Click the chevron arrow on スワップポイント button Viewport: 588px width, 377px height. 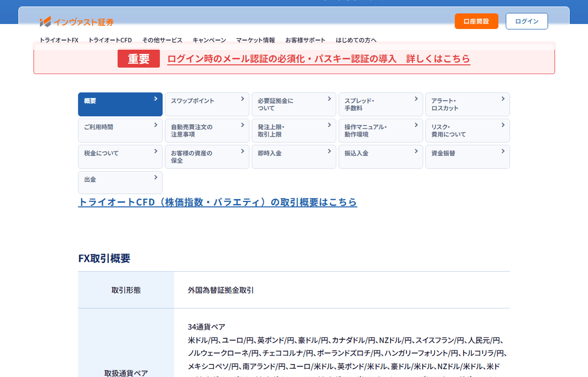(243, 99)
